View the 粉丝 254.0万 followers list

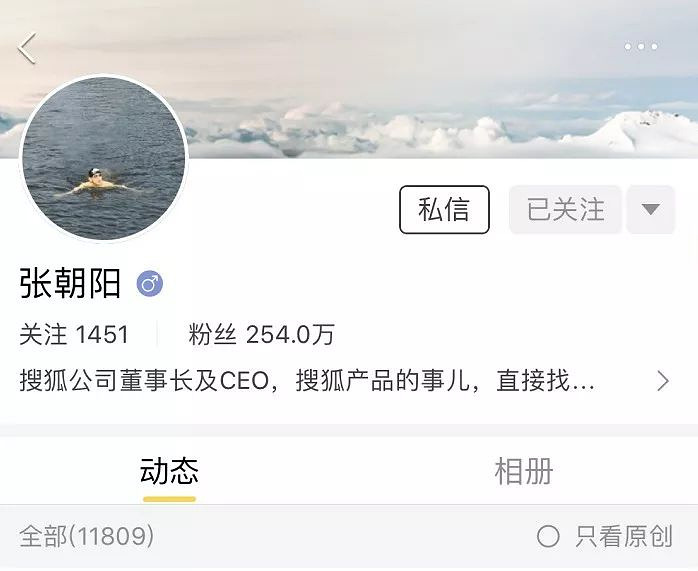coord(261,334)
